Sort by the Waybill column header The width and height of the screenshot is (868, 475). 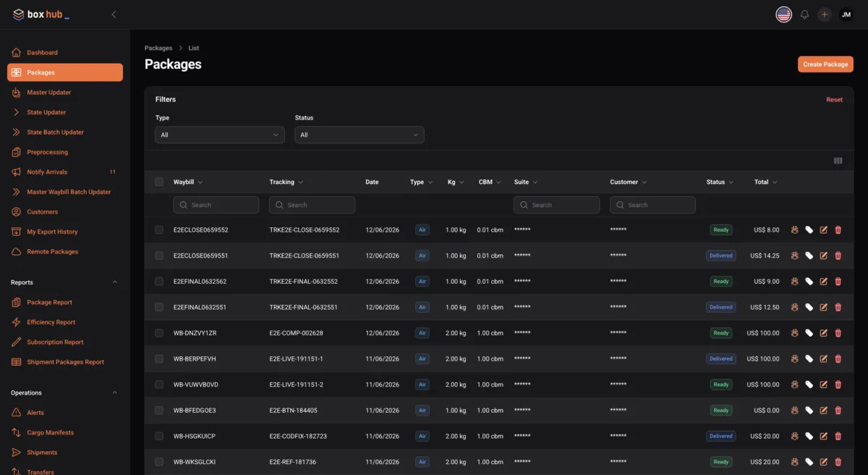[188, 182]
